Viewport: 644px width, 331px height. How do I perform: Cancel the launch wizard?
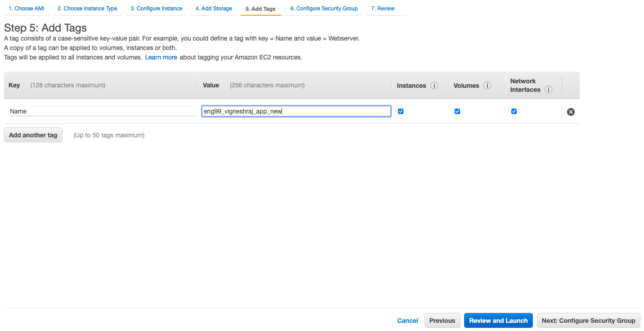[x=407, y=321]
